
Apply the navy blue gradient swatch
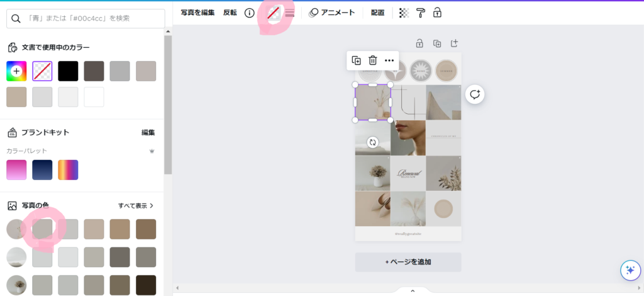coord(42,170)
